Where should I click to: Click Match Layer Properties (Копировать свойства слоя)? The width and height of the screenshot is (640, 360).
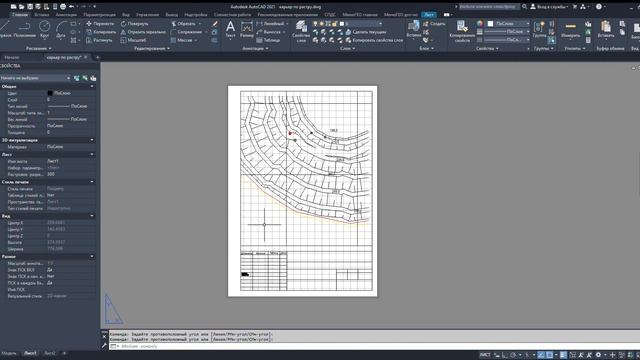click(x=374, y=40)
